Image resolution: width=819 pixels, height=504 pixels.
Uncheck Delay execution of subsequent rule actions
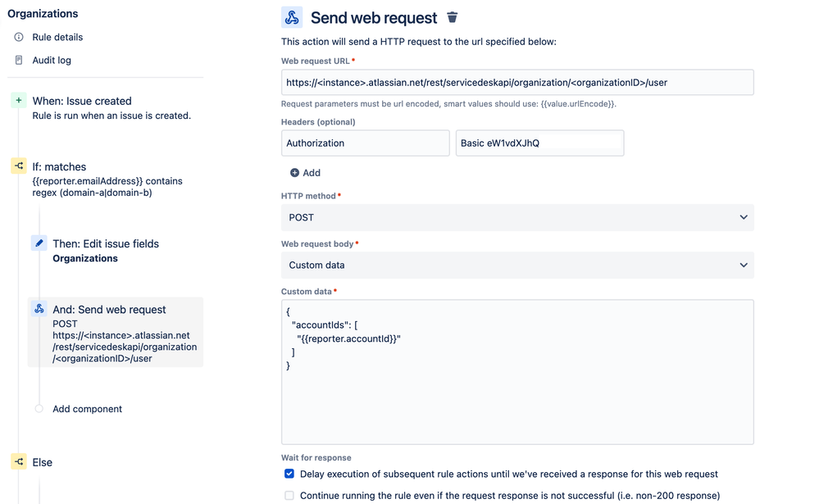click(x=289, y=474)
